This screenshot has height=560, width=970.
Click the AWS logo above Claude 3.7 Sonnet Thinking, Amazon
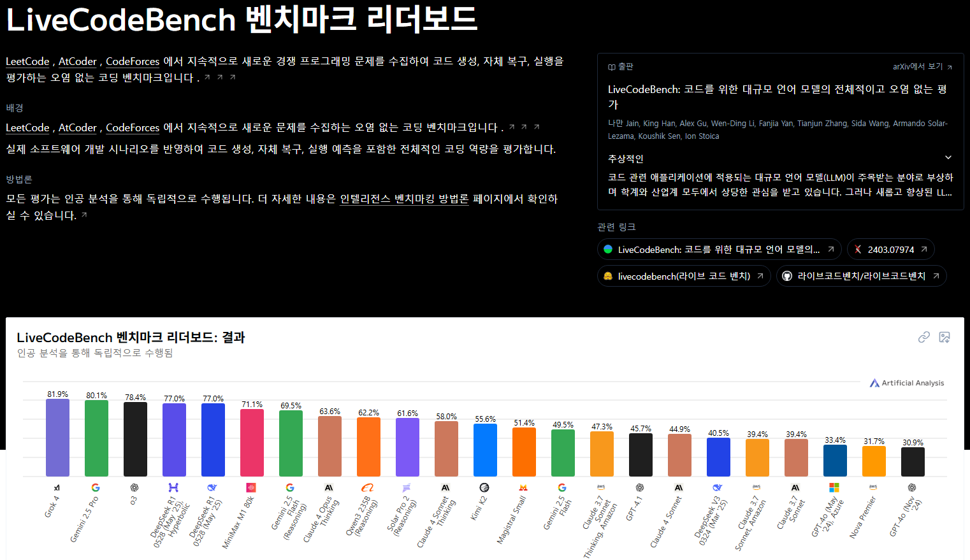coord(601,487)
